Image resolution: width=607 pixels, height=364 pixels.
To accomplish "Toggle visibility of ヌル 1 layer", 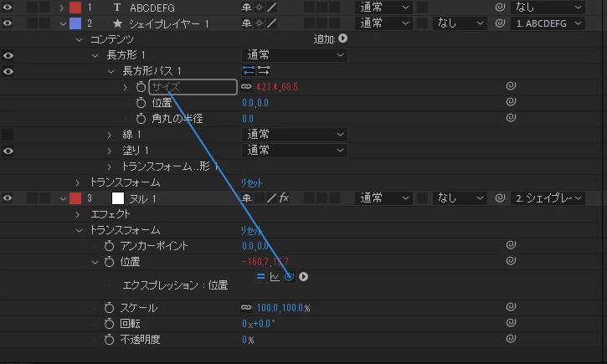I will pos(8,198).
